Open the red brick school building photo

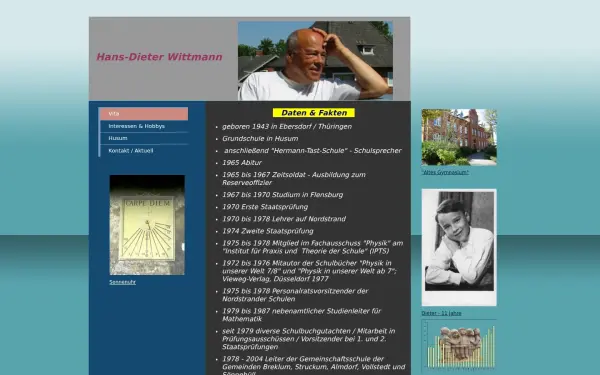coord(459,137)
